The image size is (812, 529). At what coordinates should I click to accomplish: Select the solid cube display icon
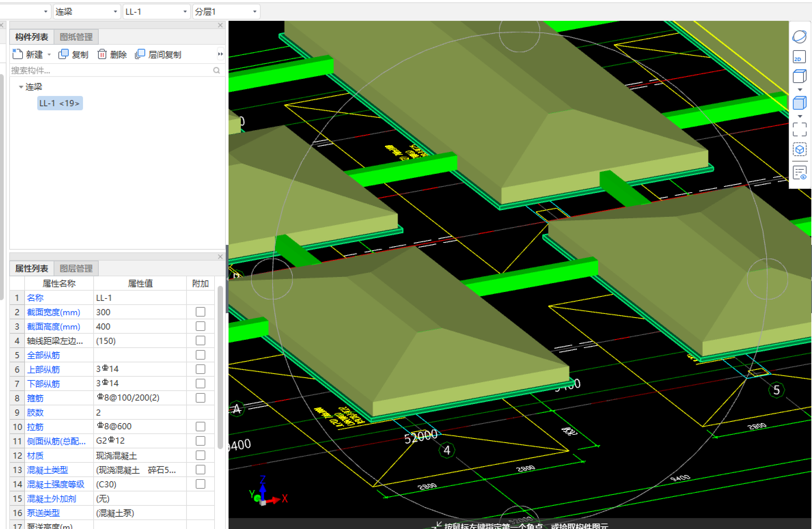pos(799,103)
